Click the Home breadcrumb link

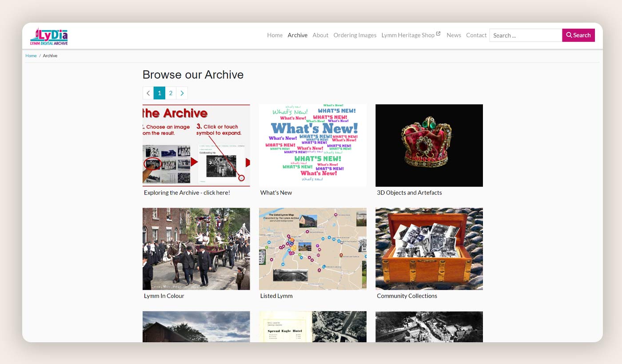point(31,55)
